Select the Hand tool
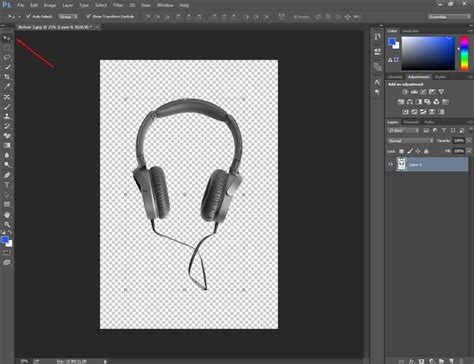 point(7,215)
